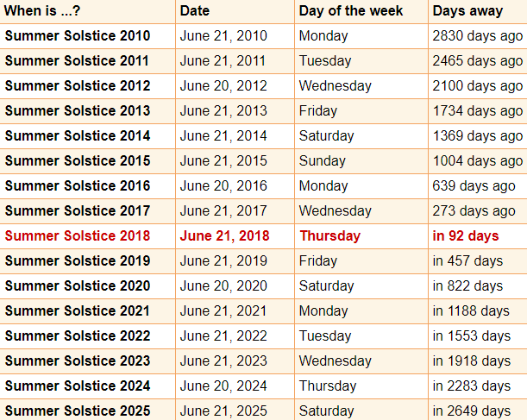Click the 'When is ...?' column header
Image resolution: width=527 pixels, height=420 pixels.
click(x=42, y=10)
